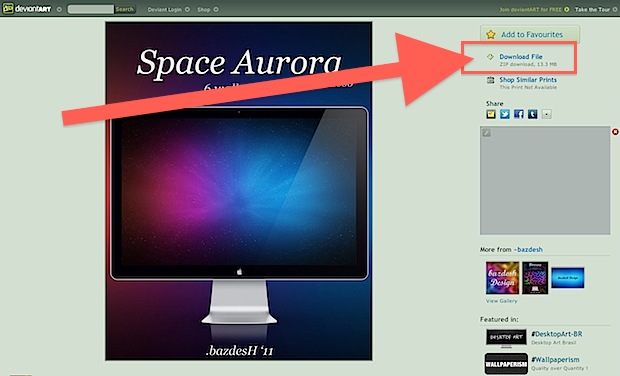Viewport: 620px width, 376px height.
Task: Click the arrow circle after Take the Tour
Action: pyautogui.click(x=615, y=9)
